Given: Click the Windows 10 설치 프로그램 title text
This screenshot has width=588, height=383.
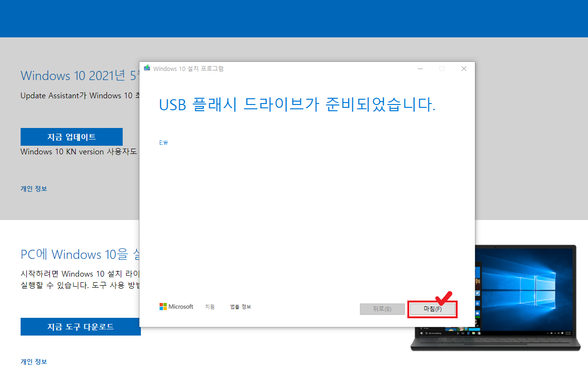Looking at the screenshot, I should coord(188,69).
